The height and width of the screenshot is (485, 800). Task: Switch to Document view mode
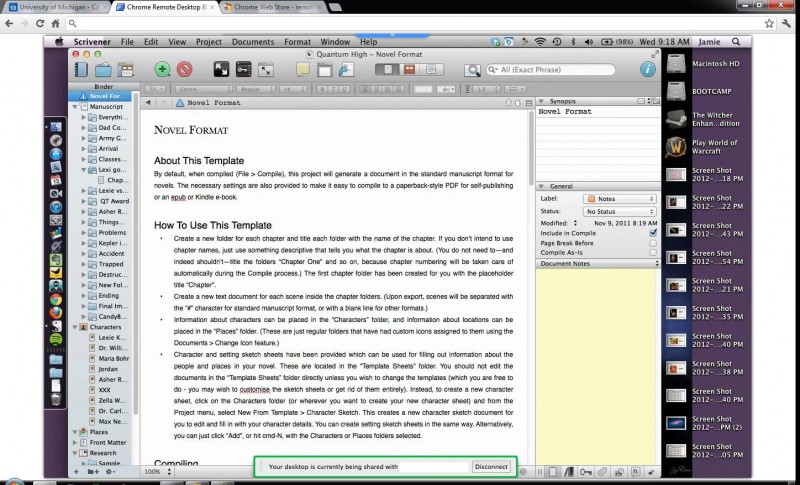point(387,69)
